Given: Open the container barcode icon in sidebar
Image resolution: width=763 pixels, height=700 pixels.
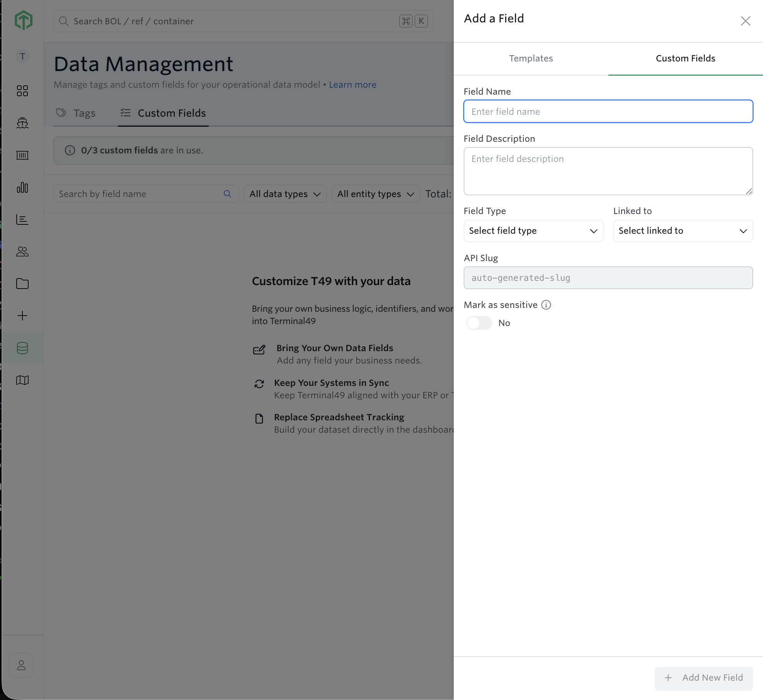Looking at the screenshot, I should tap(22, 155).
